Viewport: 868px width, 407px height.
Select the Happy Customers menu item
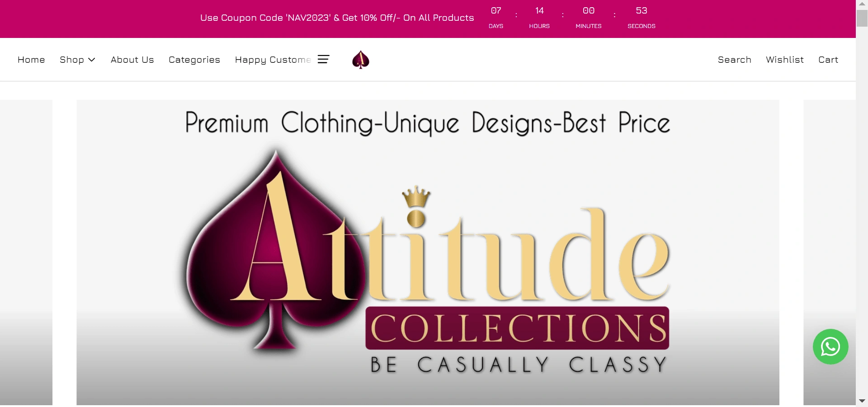click(x=273, y=60)
